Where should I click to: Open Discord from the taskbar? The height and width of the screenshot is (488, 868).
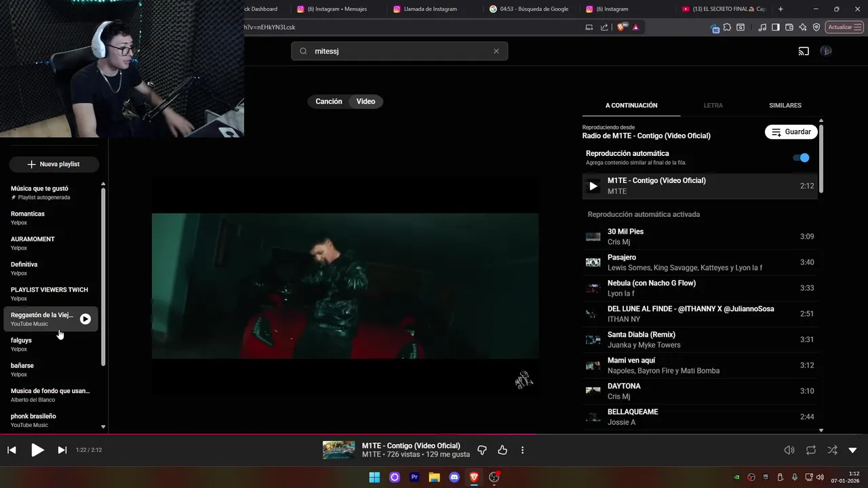click(x=454, y=477)
